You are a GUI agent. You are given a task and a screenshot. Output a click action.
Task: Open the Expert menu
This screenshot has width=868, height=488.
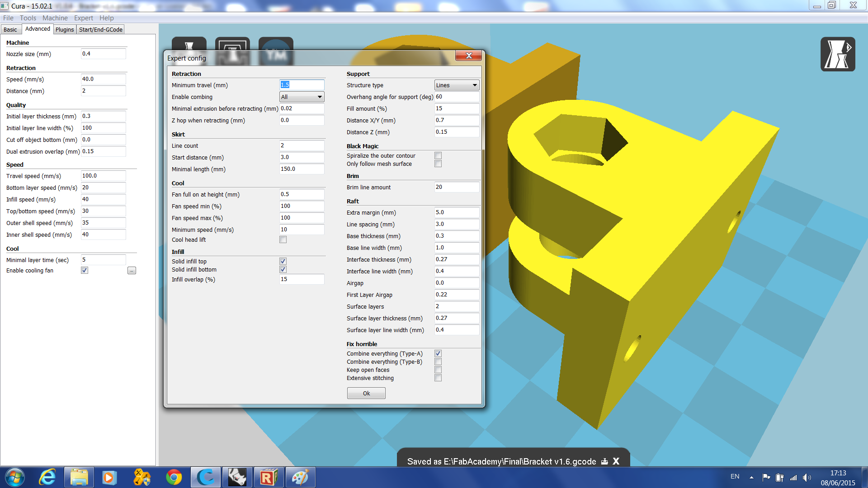(83, 18)
